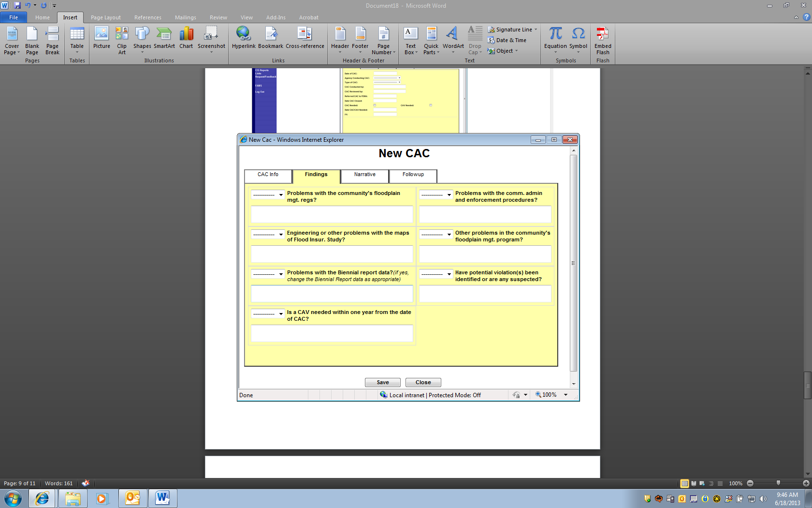Switch to the Page Layout tab
812x508 pixels.
[x=106, y=17]
